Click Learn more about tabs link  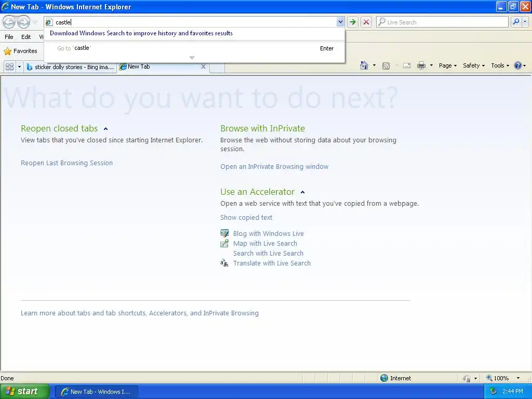(x=139, y=313)
